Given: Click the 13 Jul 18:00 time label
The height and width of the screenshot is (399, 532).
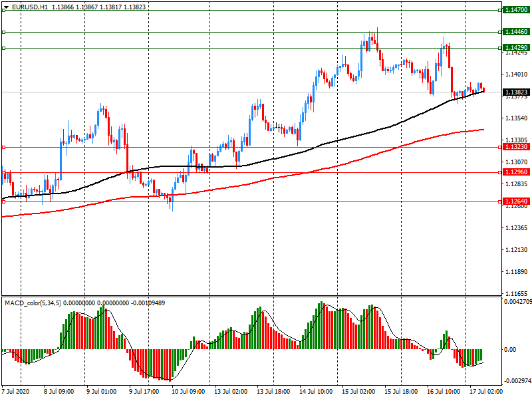Looking at the screenshot, I should point(273,392).
